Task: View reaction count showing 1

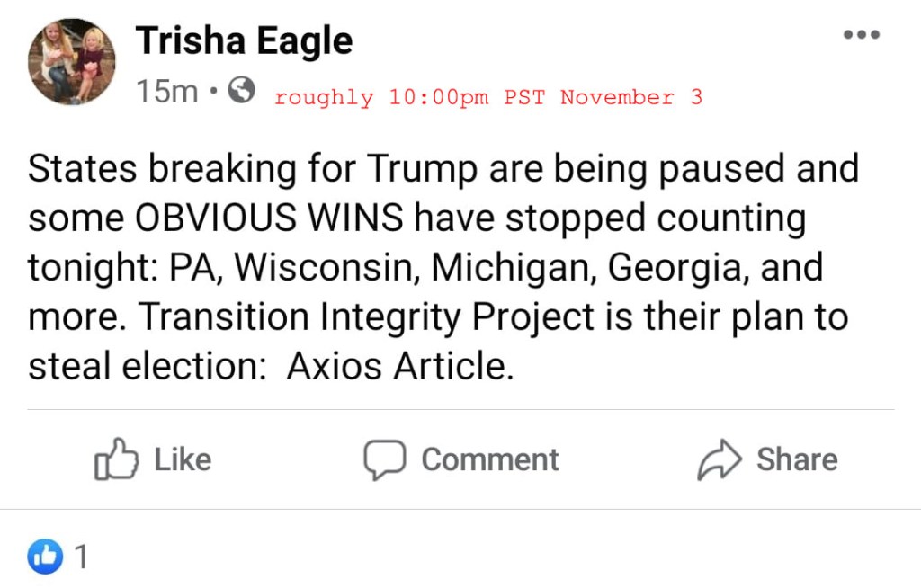Action: tap(82, 558)
